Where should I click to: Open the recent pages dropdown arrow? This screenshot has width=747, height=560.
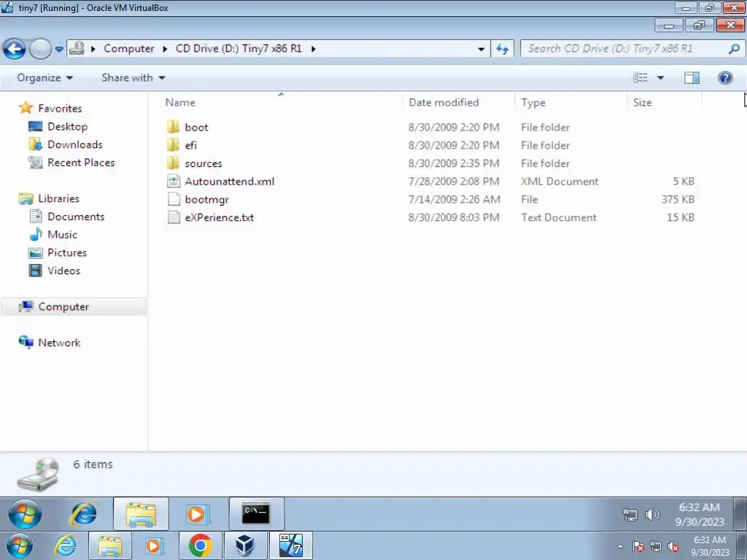tap(59, 49)
